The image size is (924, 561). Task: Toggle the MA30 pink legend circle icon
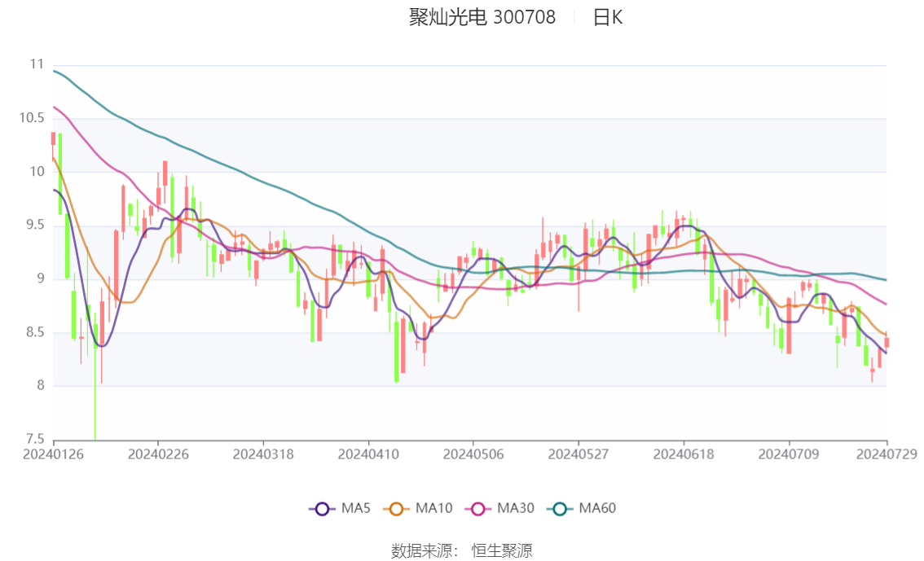coord(478,509)
